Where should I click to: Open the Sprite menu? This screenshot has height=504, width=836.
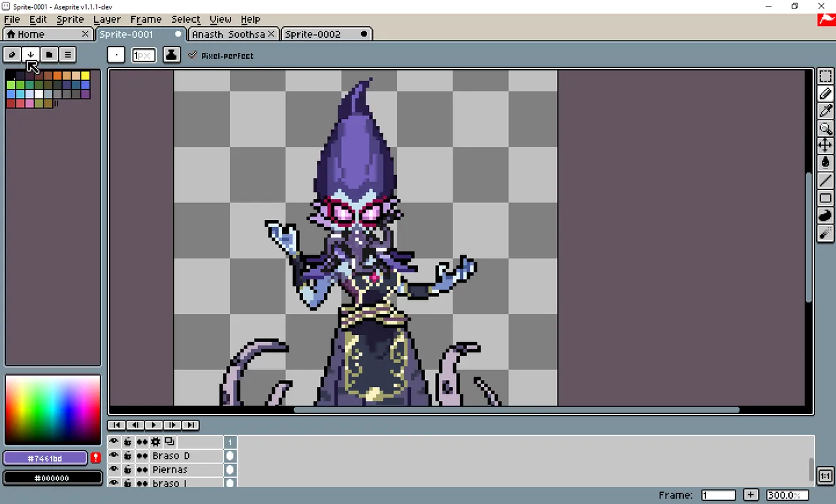point(70,20)
